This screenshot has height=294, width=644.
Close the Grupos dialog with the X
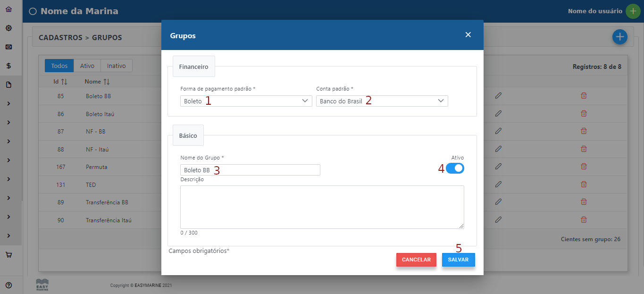point(468,35)
